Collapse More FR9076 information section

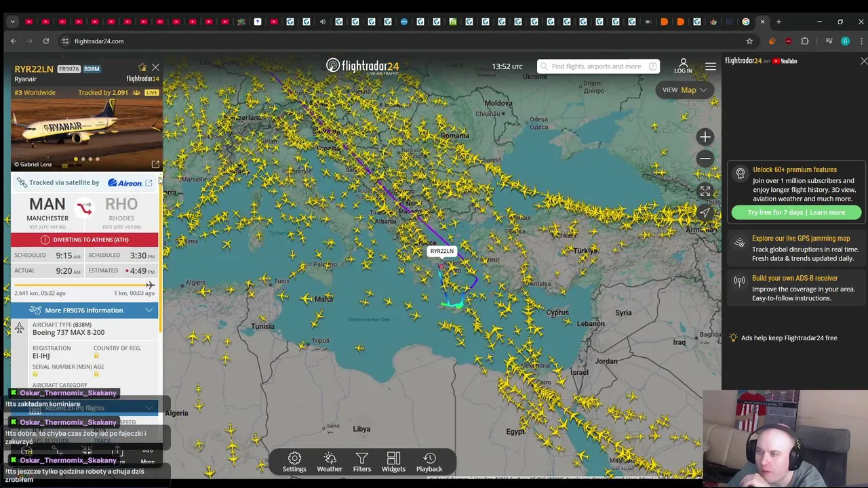[84, 310]
